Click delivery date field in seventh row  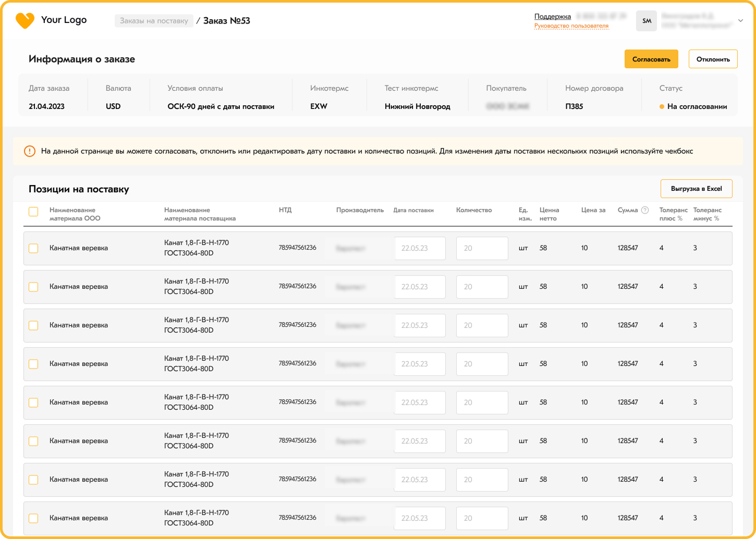tap(420, 480)
